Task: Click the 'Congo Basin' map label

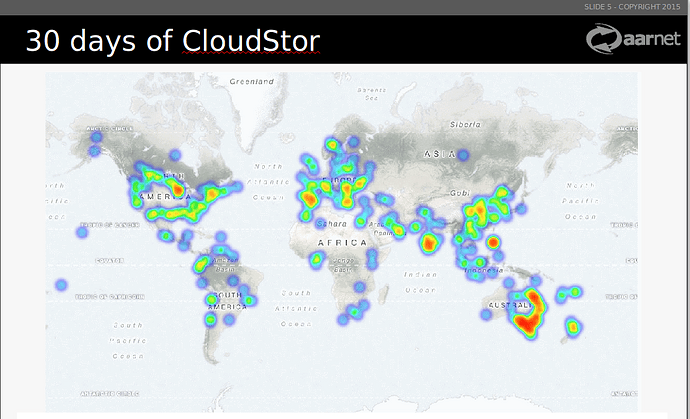Action: tap(343, 265)
